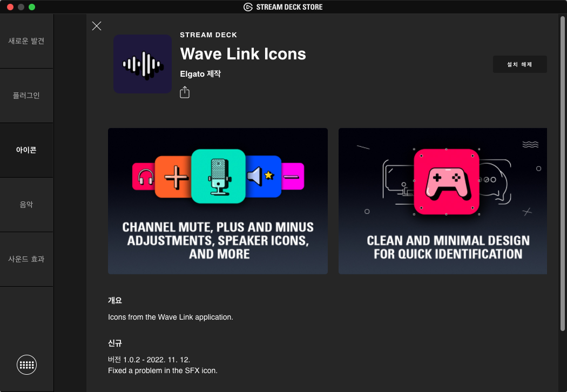This screenshot has height=392, width=567.
Task: Click the teal microphone icon in preview
Action: pyautogui.click(x=218, y=176)
